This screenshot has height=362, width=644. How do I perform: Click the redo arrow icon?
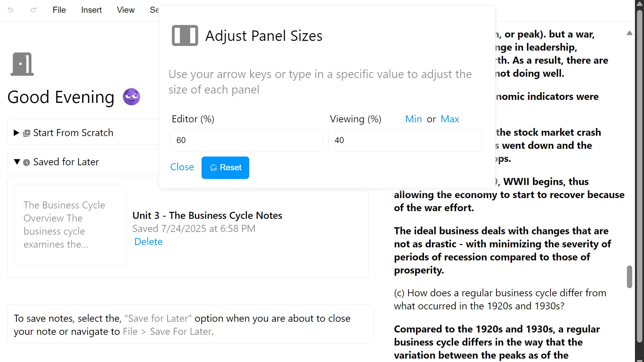click(33, 10)
